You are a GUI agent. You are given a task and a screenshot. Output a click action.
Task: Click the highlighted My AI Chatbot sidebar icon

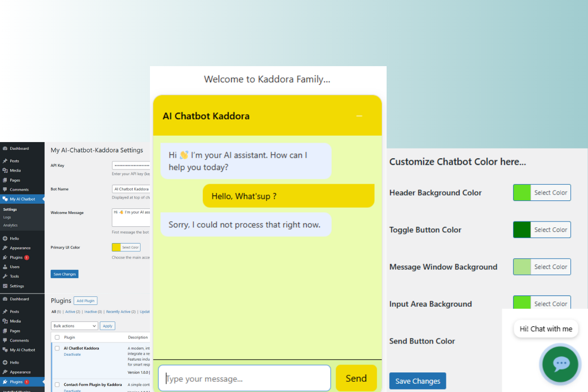pos(5,199)
